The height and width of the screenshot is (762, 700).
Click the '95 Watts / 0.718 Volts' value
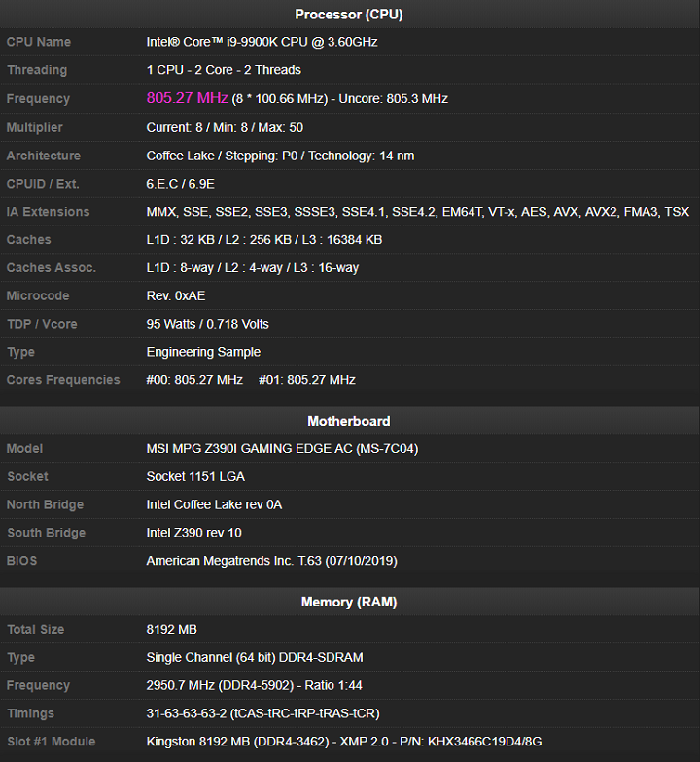click(x=208, y=325)
